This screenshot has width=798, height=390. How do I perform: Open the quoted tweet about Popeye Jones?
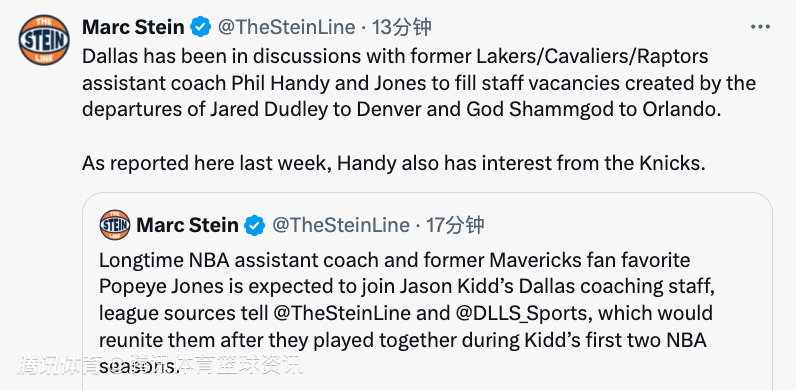428,291
